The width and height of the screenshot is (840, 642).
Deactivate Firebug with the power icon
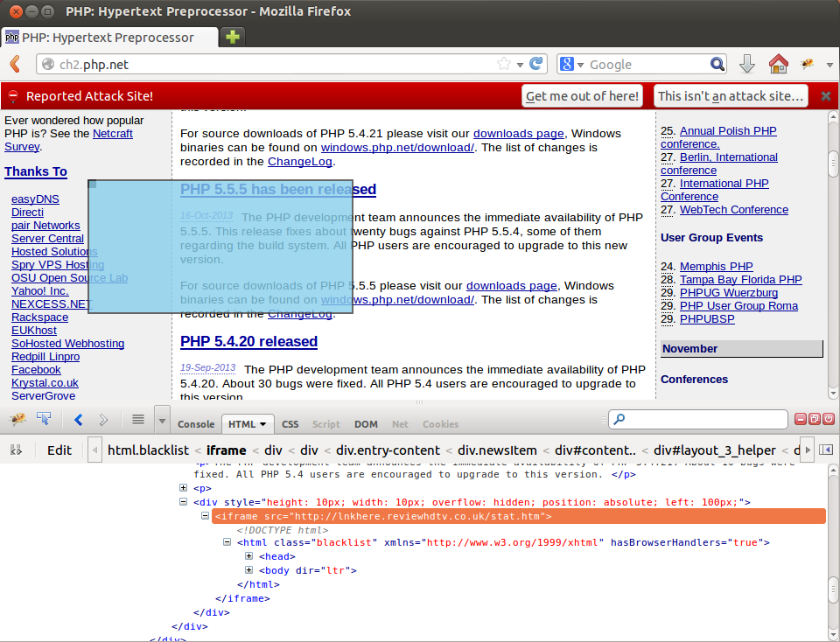point(829,419)
